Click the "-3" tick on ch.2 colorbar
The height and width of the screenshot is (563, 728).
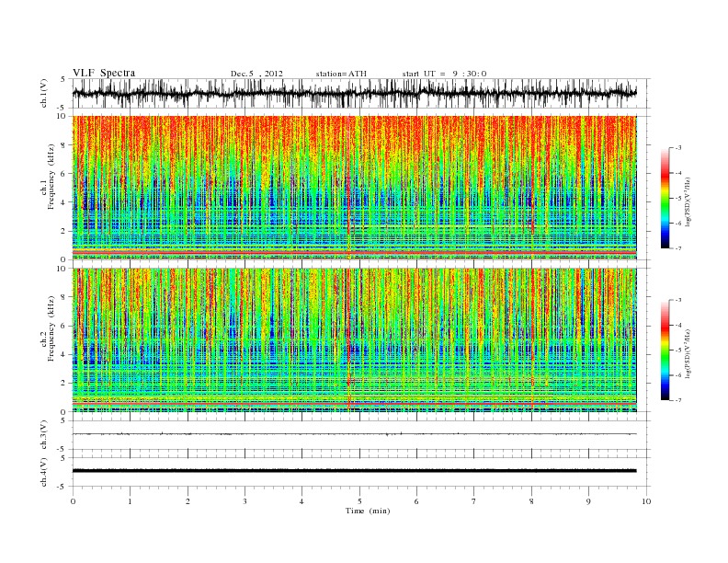[678, 300]
